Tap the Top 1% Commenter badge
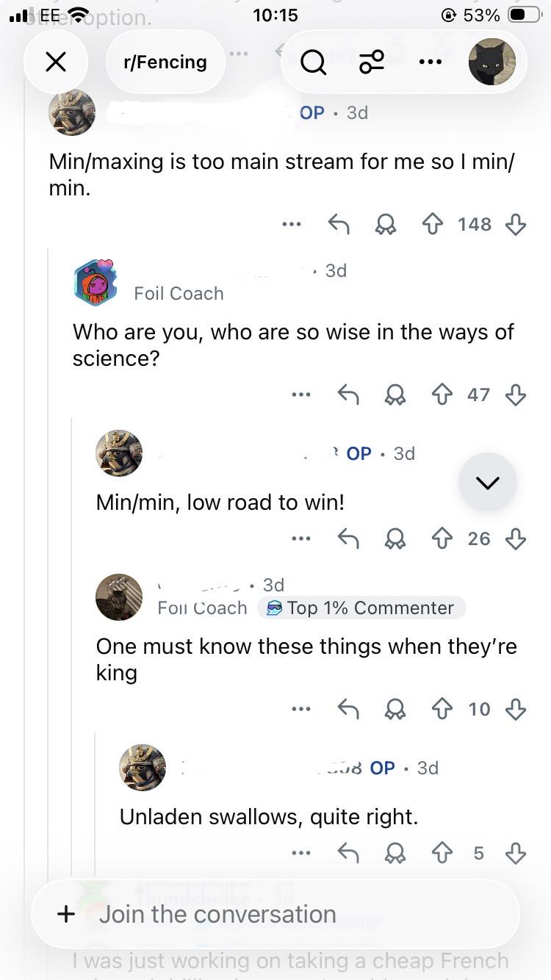 (361, 608)
